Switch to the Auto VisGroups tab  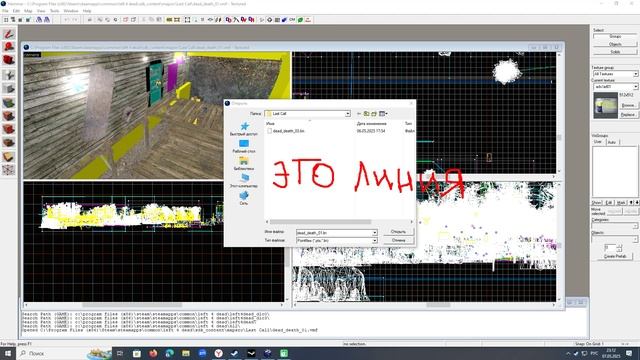coord(612,142)
